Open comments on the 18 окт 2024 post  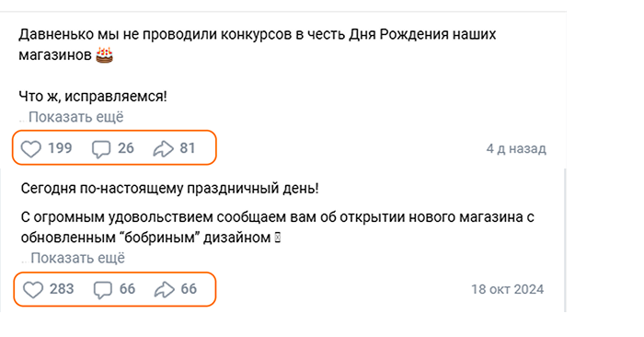pyautogui.click(x=103, y=289)
